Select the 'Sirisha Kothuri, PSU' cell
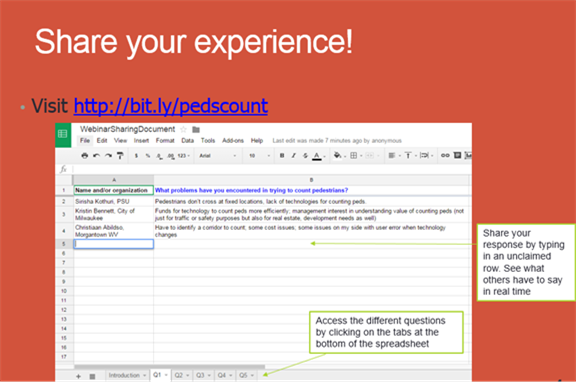Image resolution: width=576 pixels, height=382 pixels. coord(114,201)
